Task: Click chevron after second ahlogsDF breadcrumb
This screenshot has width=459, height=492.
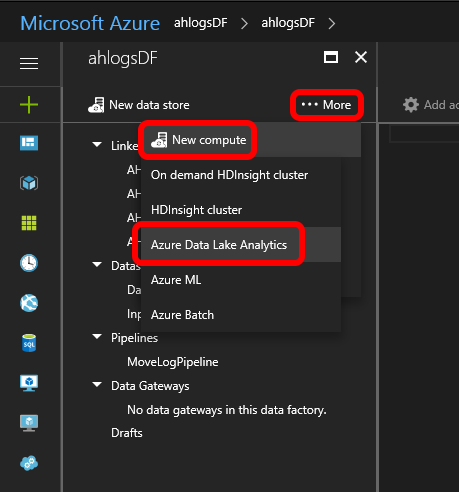Action: pyautogui.click(x=332, y=23)
